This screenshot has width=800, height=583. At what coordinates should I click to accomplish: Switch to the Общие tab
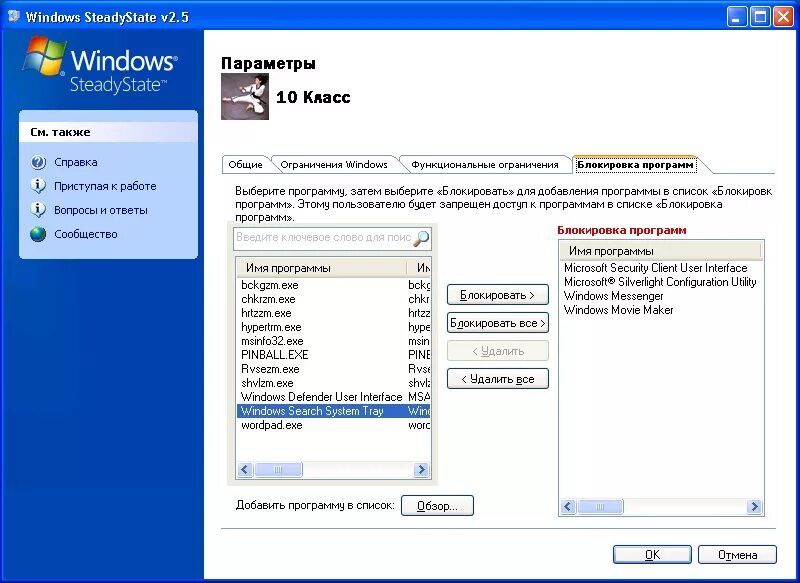(245, 164)
